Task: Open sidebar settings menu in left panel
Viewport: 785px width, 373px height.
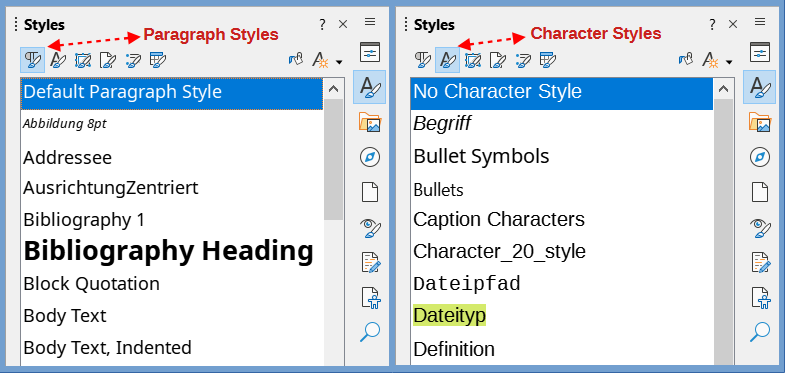Action: 370,22
